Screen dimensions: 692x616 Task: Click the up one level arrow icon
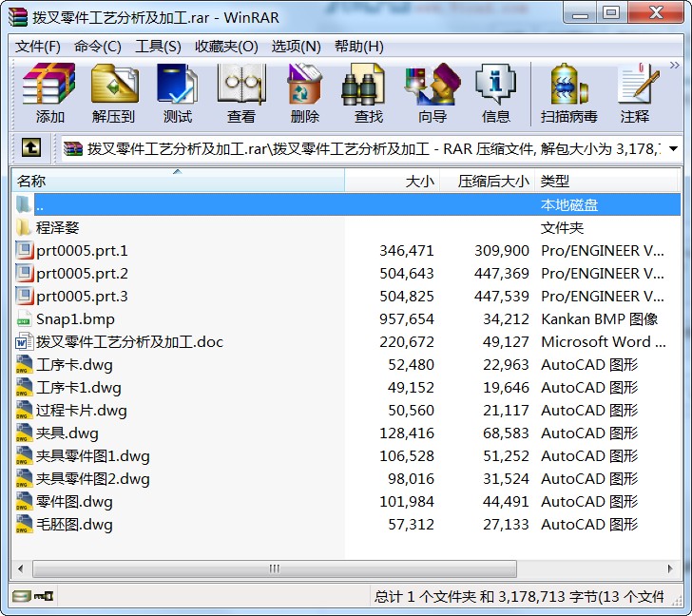pyautogui.click(x=31, y=148)
